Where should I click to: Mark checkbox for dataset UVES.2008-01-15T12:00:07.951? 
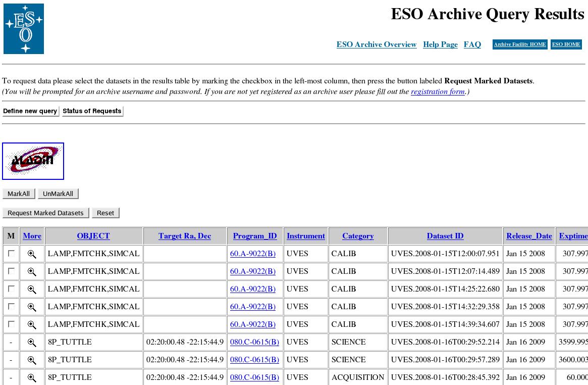coord(11,254)
